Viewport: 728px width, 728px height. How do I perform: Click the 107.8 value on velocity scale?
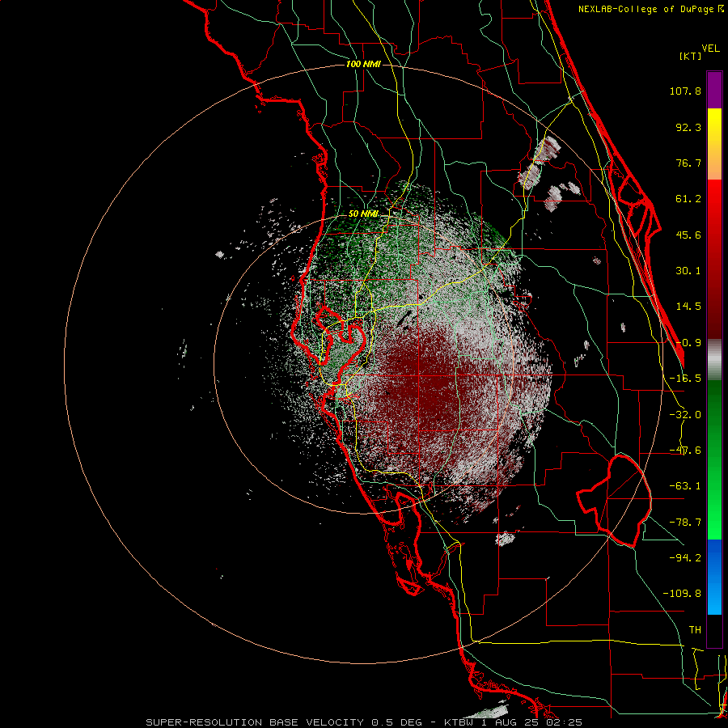pyautogui.click(x=685, y=91)
